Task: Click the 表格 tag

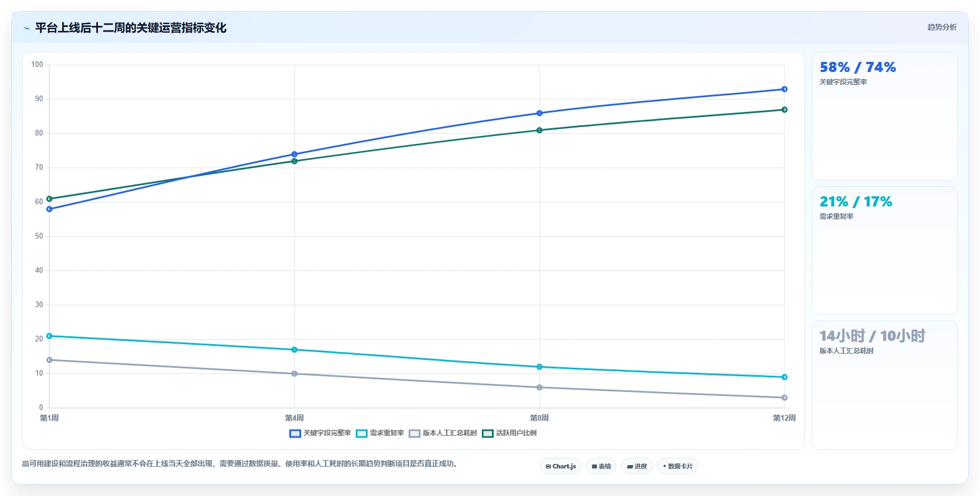Action: 601,466
